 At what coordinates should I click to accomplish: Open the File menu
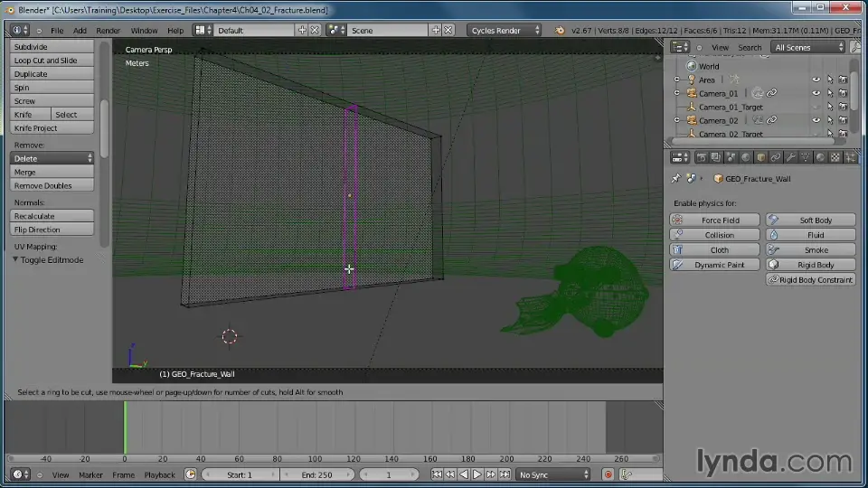57,31
